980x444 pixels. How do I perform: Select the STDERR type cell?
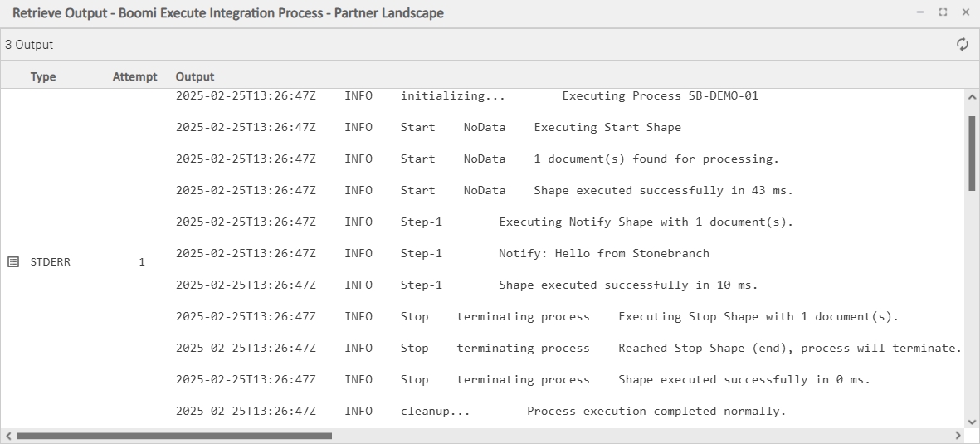click(50, 262)
